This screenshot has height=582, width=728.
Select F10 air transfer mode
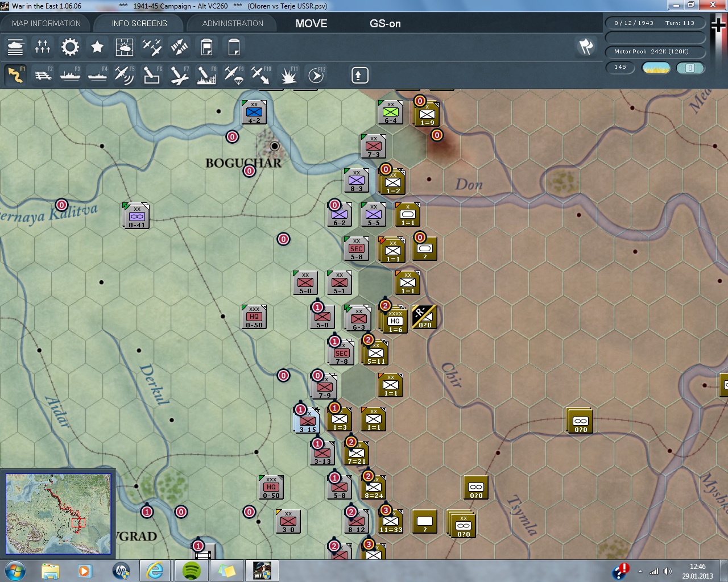pos(261,75)
